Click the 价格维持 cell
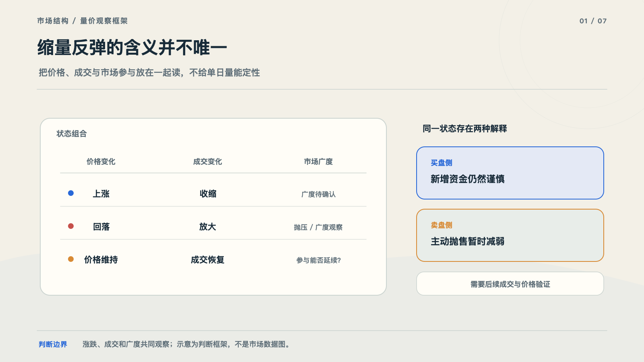Image resolution: width=644 pixels, height=362 pixels. (x=101, y=260)
